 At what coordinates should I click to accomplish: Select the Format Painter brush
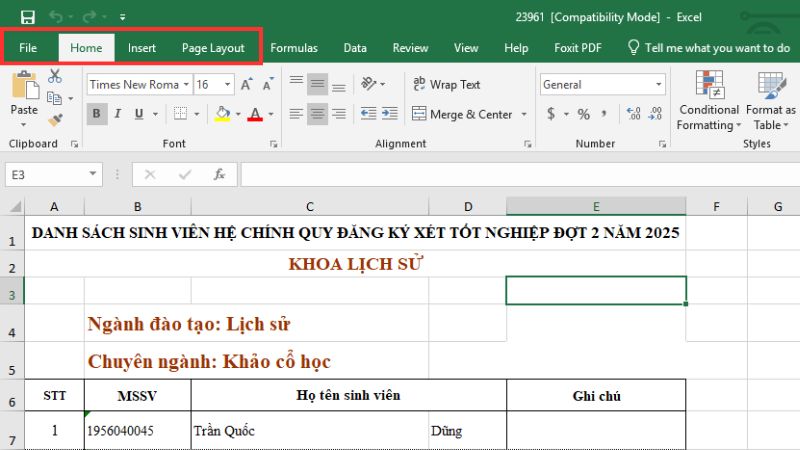coord(55,119)
